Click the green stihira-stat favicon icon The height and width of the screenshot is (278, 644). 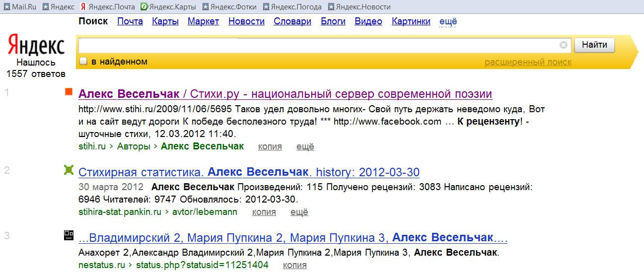point(69,170)
